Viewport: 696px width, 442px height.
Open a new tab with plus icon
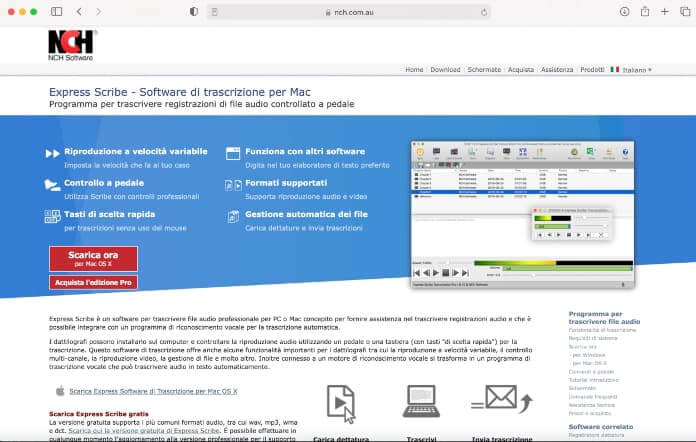click(664, 12)
